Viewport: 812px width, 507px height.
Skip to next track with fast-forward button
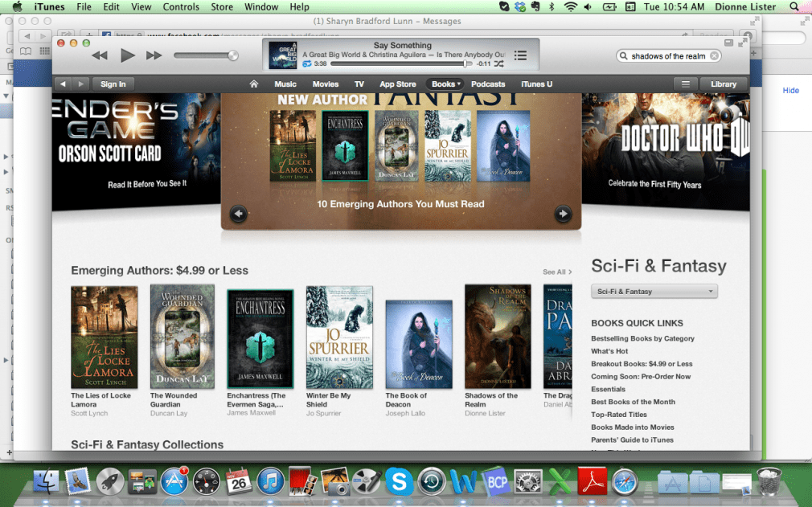pyautogui.click(x=154, y=55)
